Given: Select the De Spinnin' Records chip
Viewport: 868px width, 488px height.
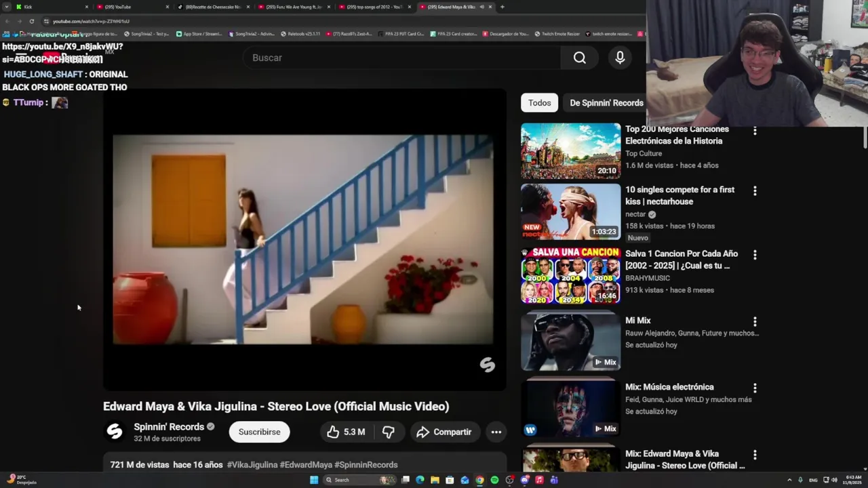Looking at the screenshot, I should [606, 103].
